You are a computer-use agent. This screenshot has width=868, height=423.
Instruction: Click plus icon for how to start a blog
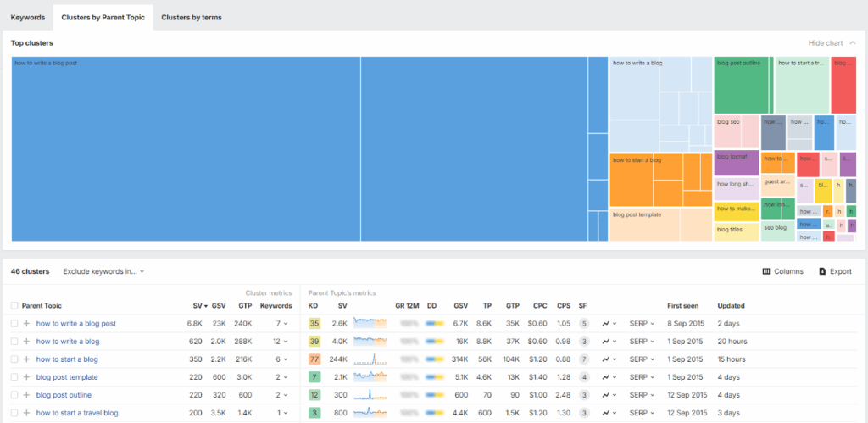click(x=26, y=359)
